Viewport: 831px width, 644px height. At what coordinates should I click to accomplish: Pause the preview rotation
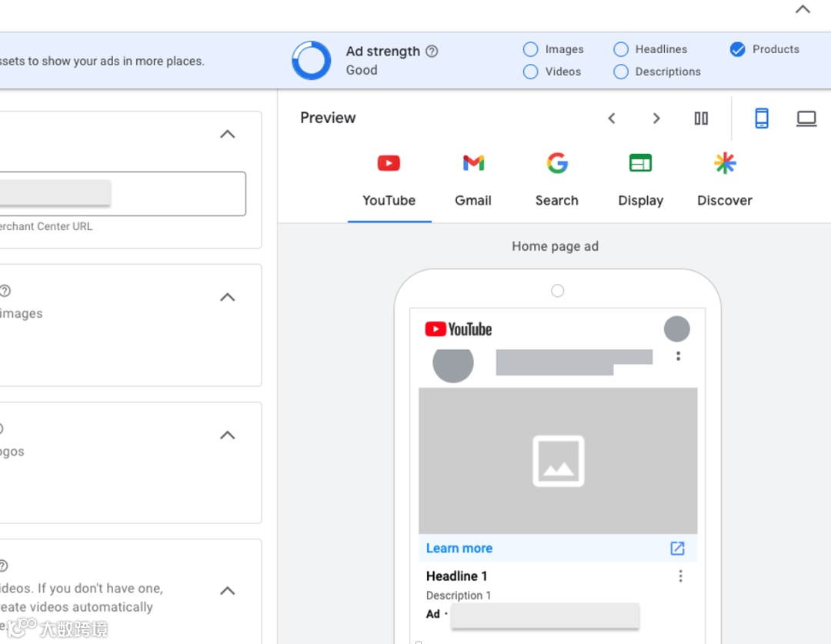pos(701,118)
